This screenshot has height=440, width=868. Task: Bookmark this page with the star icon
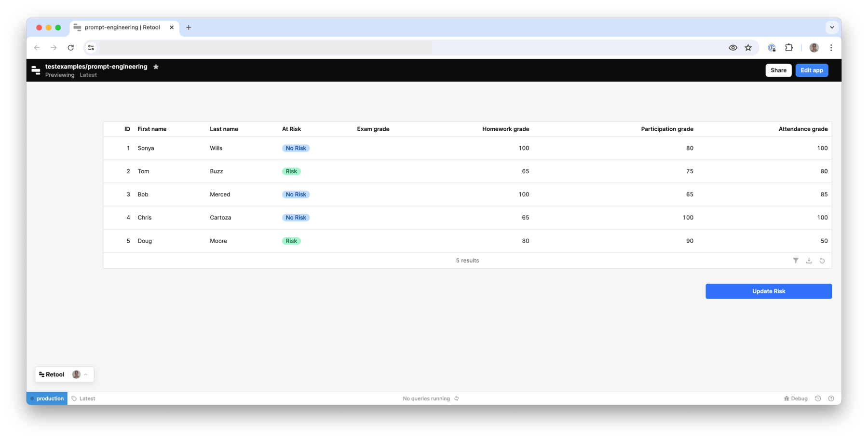tap(748, 48)
